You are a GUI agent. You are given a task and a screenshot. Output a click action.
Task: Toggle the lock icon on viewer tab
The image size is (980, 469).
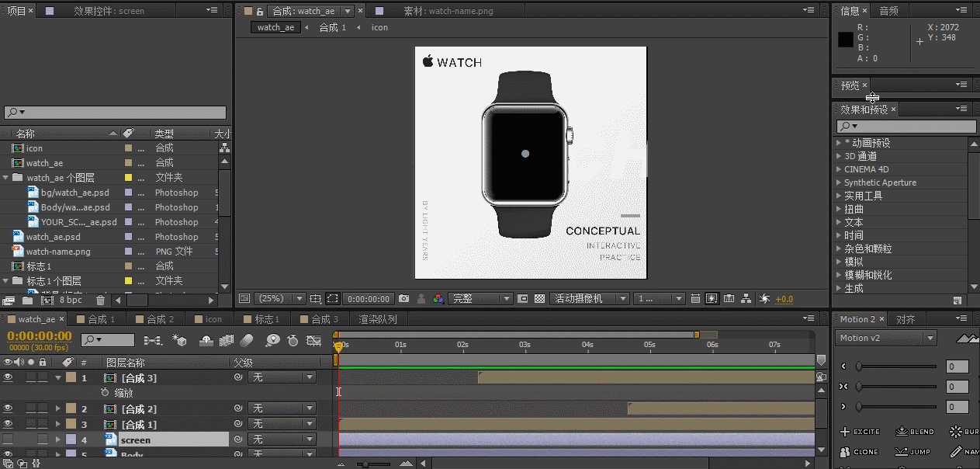coord(260,12)
